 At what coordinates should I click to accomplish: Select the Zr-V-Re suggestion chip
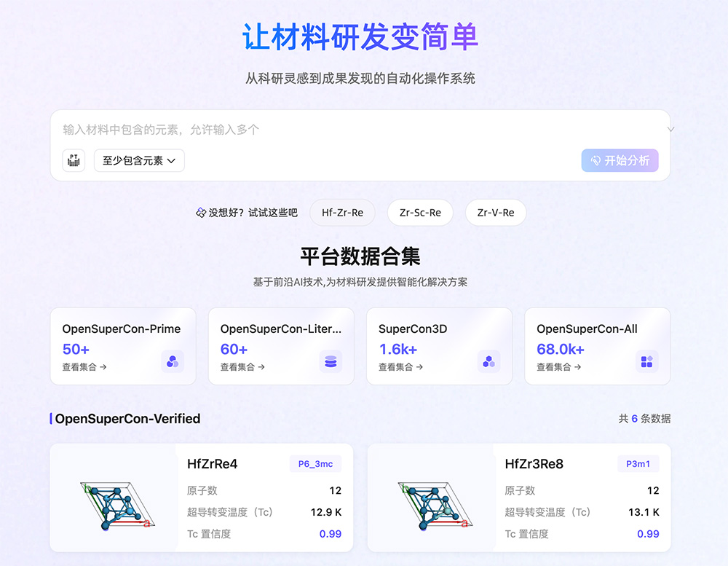[x=496, y=213]
